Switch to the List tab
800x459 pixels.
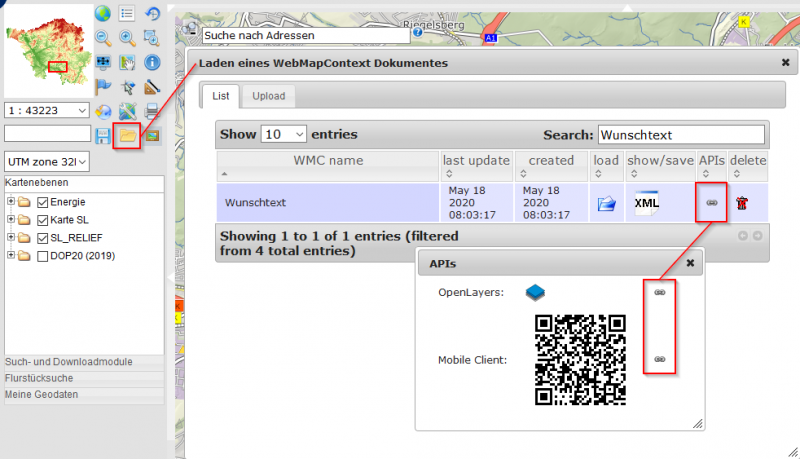point(221,96)
